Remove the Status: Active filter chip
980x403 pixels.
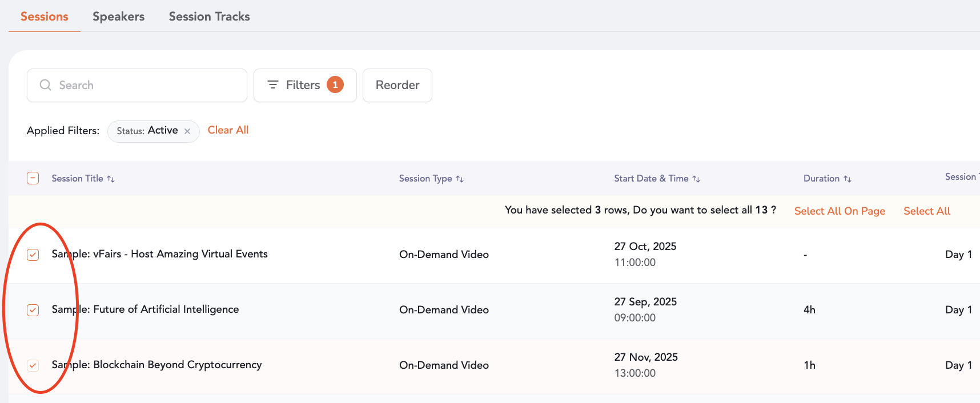(x=187, y=131)
